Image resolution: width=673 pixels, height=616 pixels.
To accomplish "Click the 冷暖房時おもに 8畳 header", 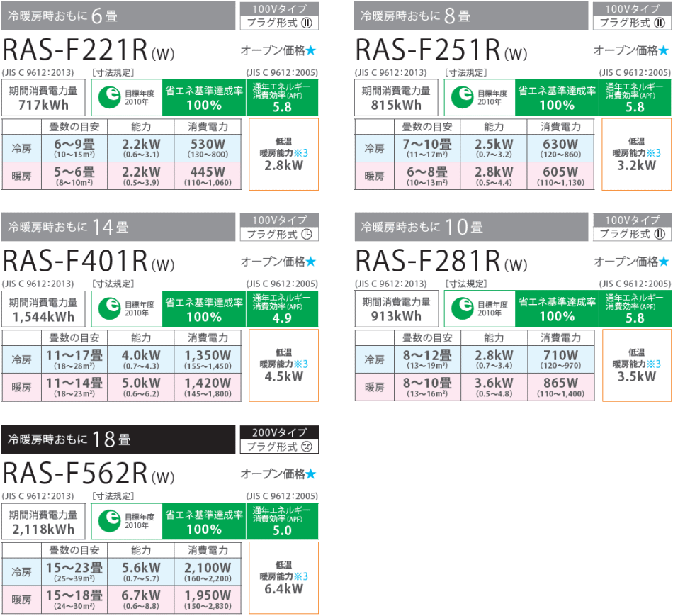I will pyautogui.click(x=471, y=16).
